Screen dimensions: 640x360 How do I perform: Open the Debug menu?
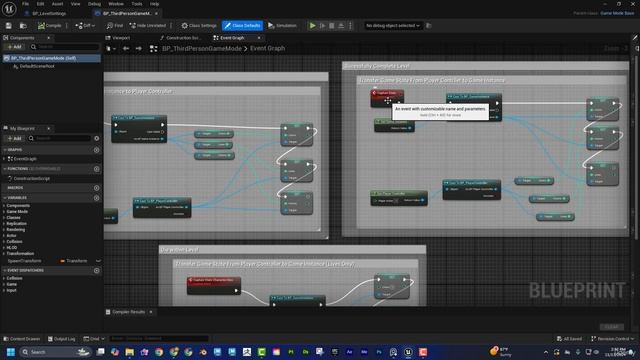coord(94,4)
